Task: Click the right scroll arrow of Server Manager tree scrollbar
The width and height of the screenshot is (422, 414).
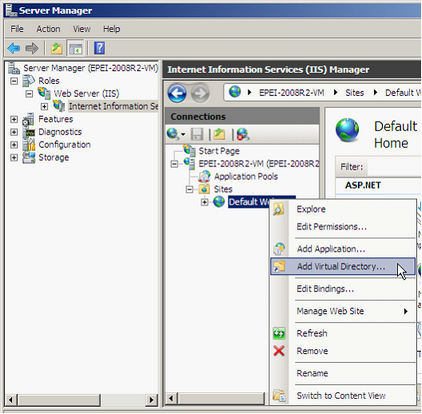Action: click(x=151, y=399)
